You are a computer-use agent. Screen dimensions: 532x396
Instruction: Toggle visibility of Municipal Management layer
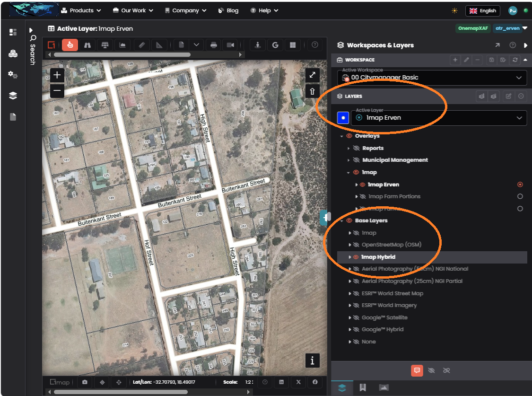[x=356, y=160]
